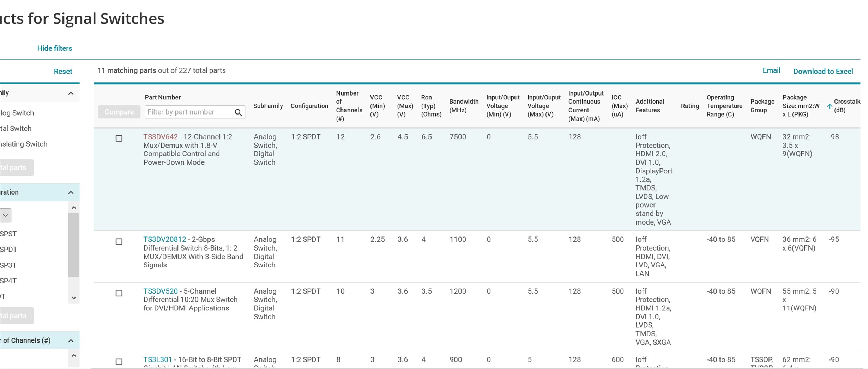Click the Rating column header
This screenshot has height=369, width=868.
point(690,106)
